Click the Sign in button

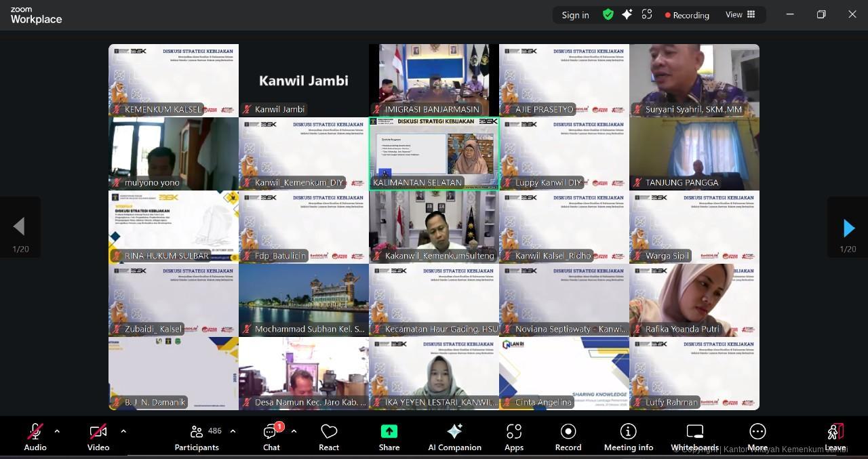tap(575, 15)
